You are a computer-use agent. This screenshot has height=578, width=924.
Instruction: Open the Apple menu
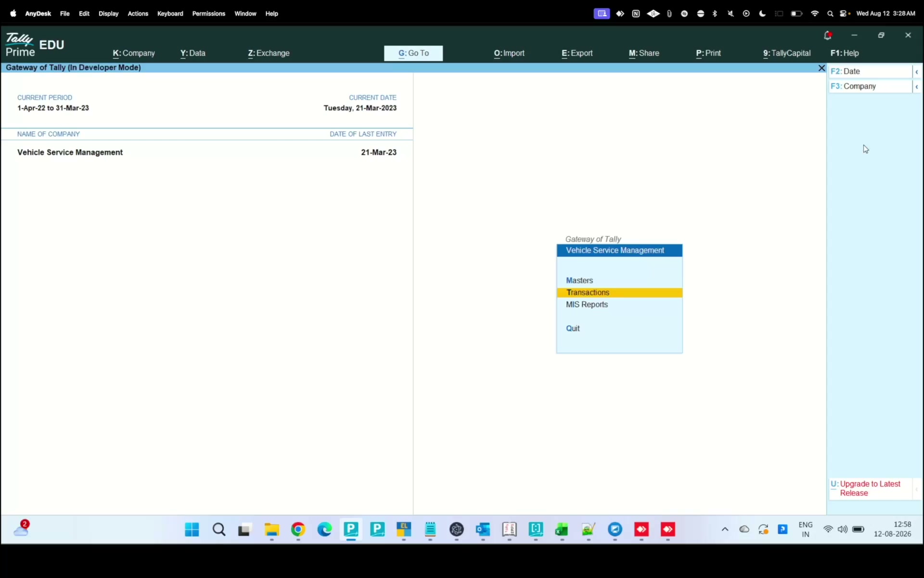point(13,13)
